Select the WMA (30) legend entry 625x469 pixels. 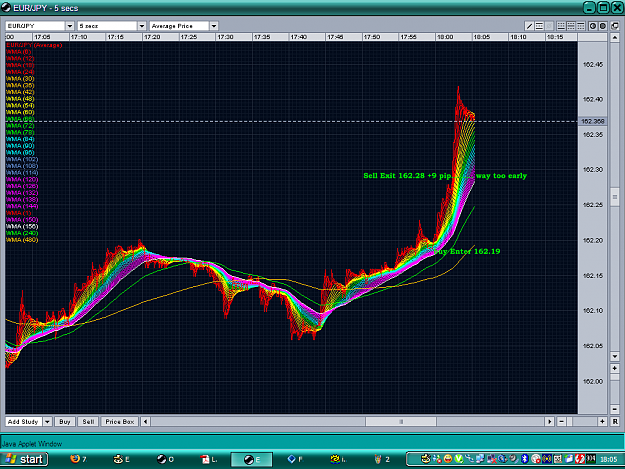tap(20, 78)
